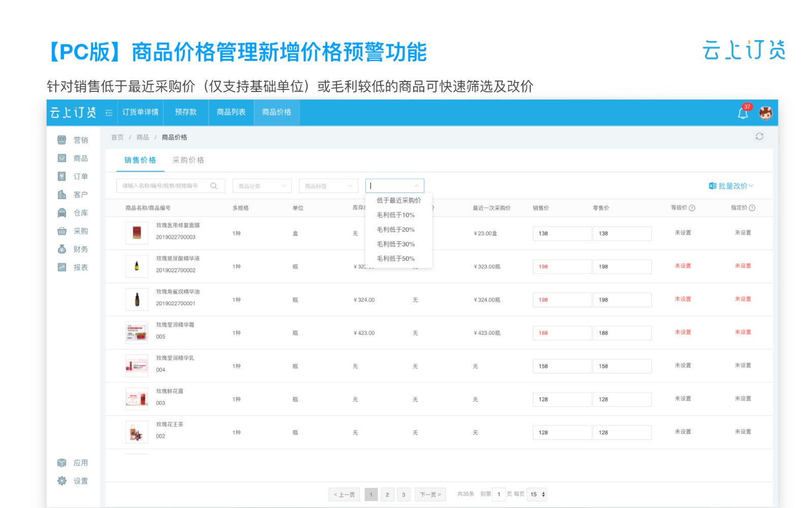Open the 商品列表 top tab
Screen dimensions: 812x508
pos(231,112)
